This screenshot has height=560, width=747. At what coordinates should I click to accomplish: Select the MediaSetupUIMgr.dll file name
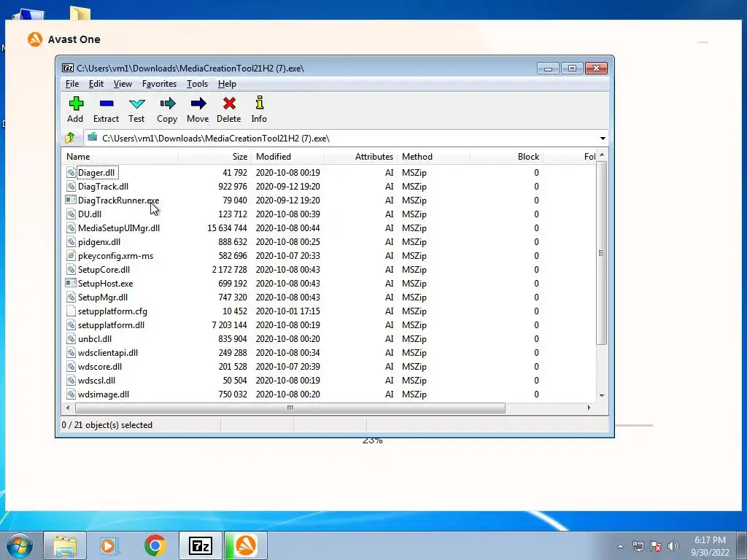(x=119, y=228)
